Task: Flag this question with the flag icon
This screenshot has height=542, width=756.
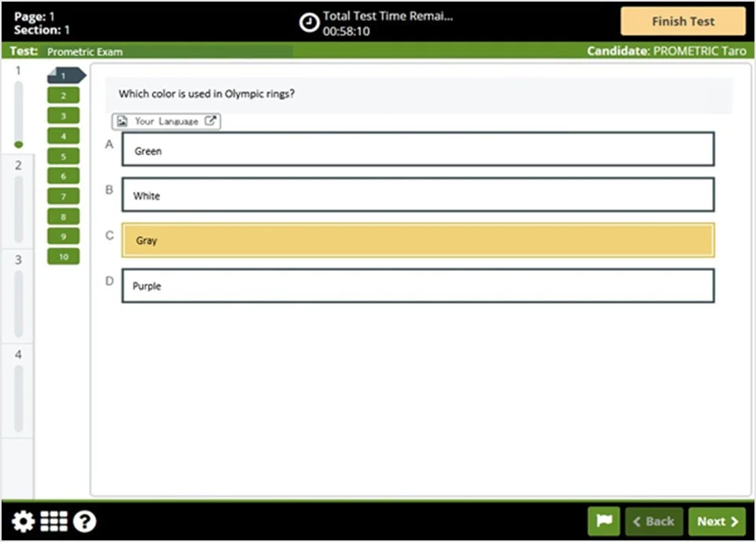Action: (604, 522)
